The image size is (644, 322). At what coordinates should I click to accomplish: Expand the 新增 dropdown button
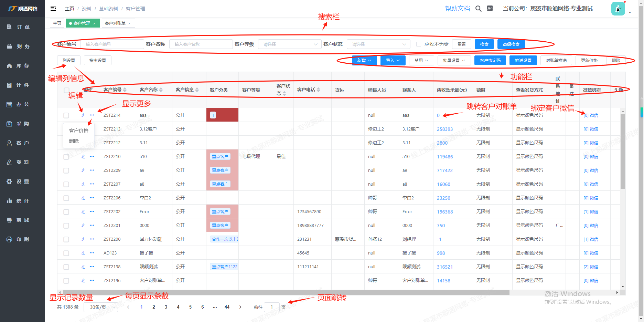pos(364,60)
